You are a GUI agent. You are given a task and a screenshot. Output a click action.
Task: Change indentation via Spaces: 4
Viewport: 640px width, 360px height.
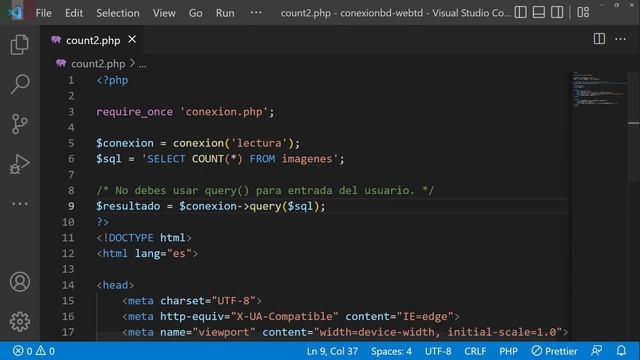pos(391,351)
